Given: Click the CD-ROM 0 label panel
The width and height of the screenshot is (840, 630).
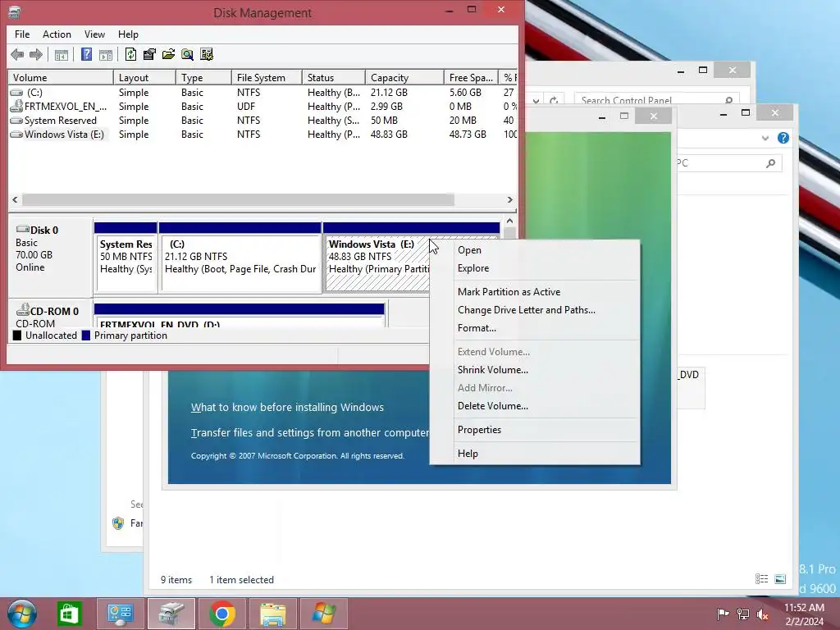Looking at the screenshot, I should click(x=50, y=314).
